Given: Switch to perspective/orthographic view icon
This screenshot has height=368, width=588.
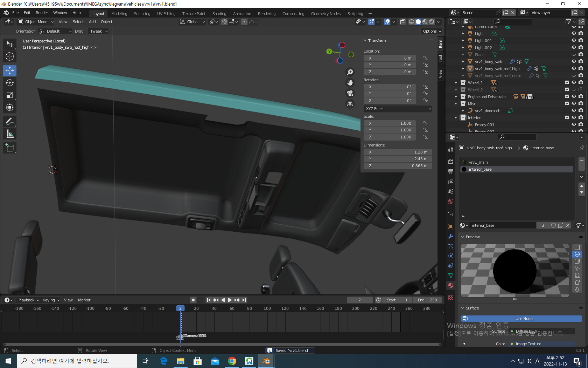Looking at the screenshot, I should coord(350,104).
